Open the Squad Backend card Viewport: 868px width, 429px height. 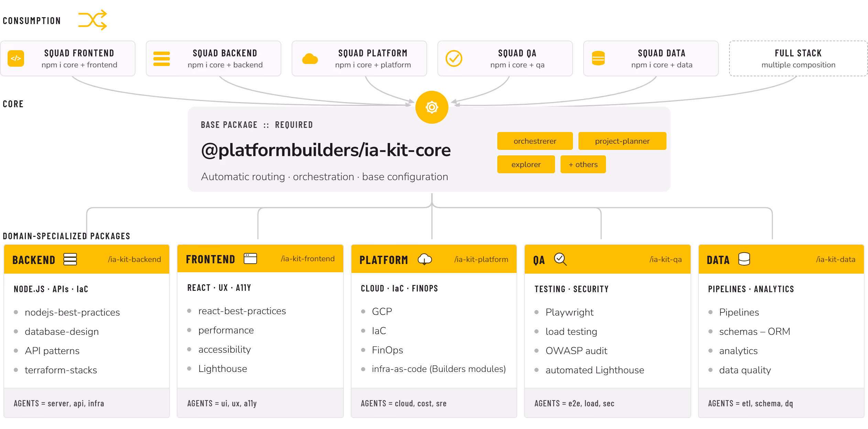click(x=214, y=58)
